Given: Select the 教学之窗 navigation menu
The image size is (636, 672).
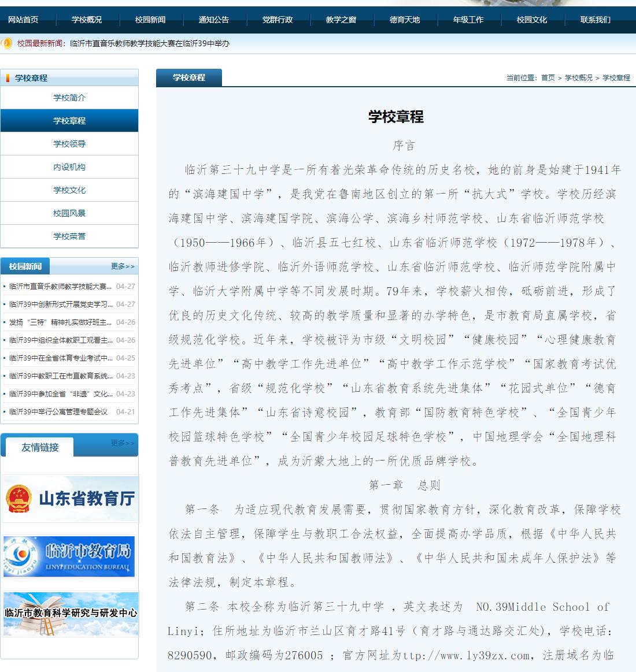Looking at the screenshot, I should (342, 19).
